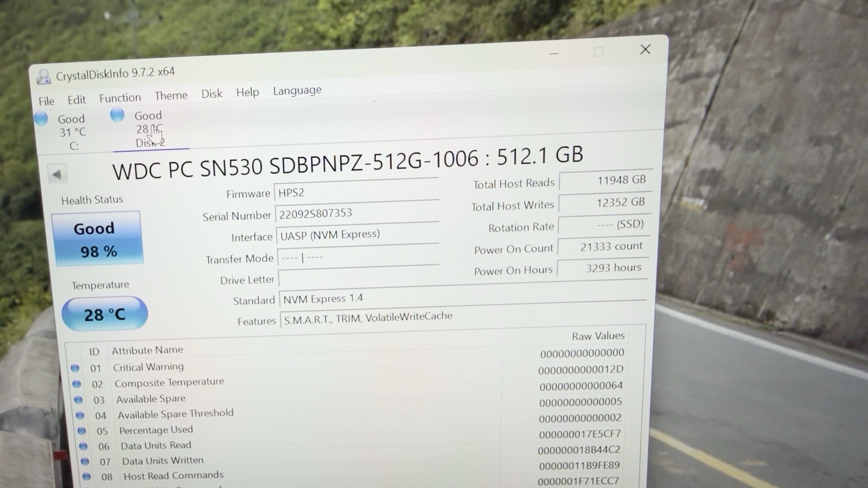Open the Help menu
Viewport: 868px width, 488px height.
[247, 92]
